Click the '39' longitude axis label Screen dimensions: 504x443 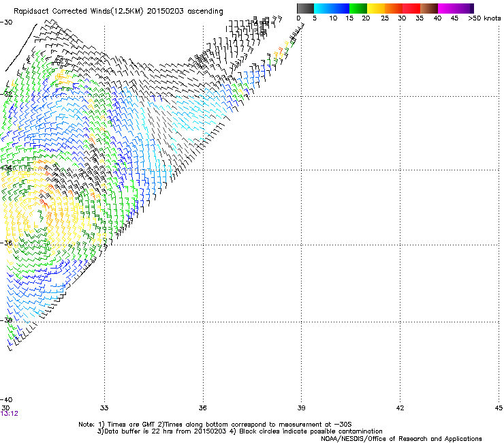click(x=301, y=408)
